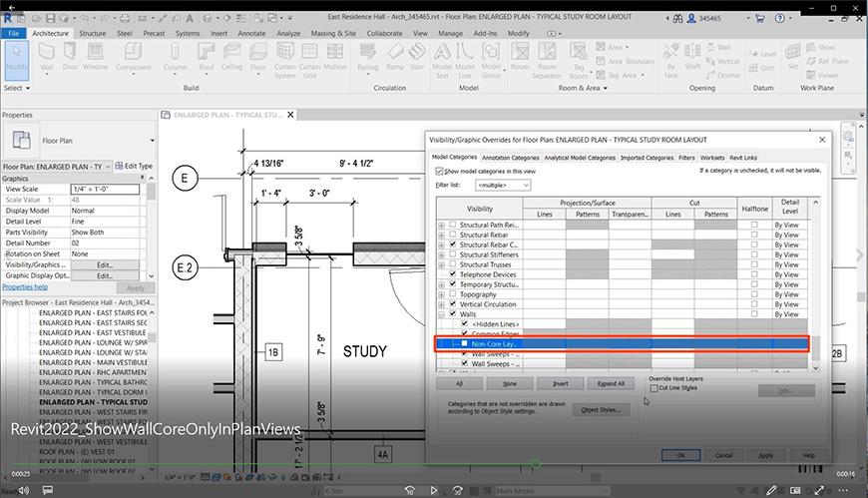Image resolution: width=868 pixels, height=498 pixels.
Task: Uncheck Show model categories in this view
Action: click(439, 172)
